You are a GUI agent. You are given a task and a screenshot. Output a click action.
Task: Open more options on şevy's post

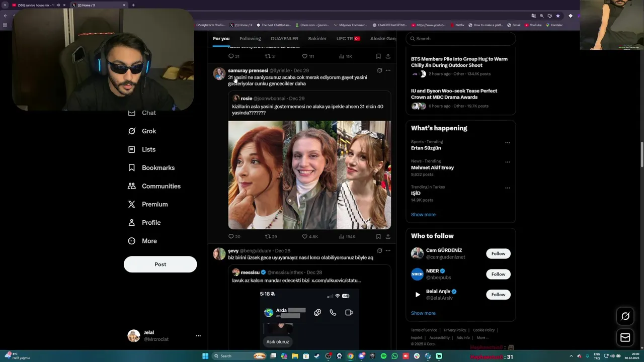tap(388, 250)
